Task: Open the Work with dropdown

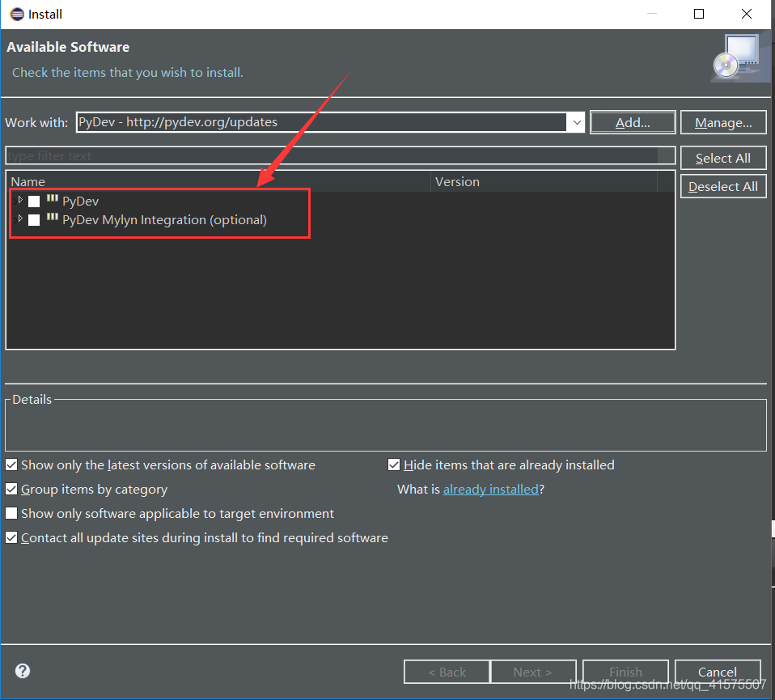Action: [576, 122]
